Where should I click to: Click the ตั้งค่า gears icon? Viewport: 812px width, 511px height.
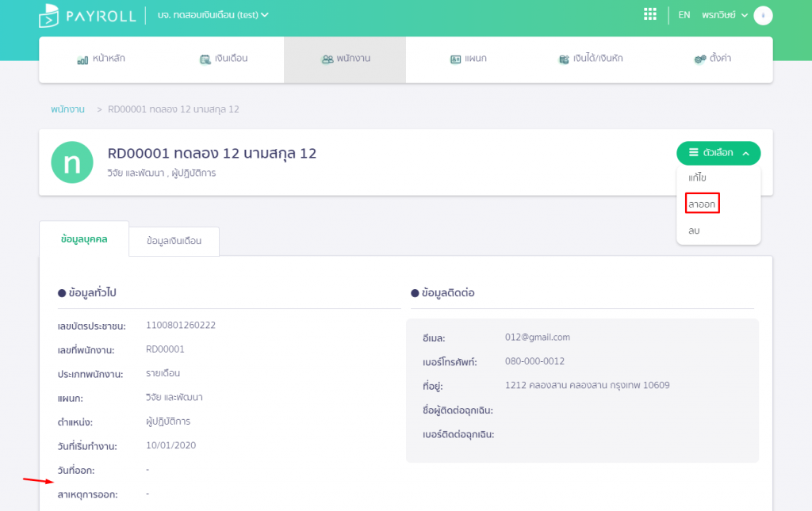coord(699,59)
